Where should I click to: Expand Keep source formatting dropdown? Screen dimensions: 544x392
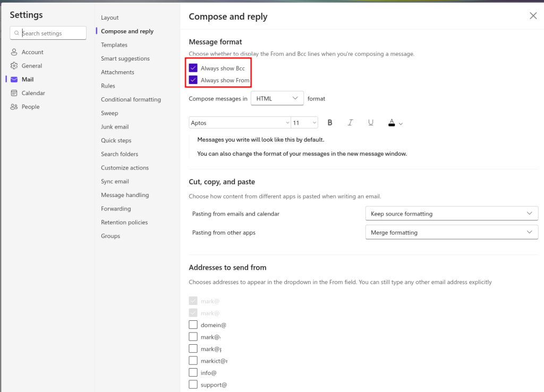(452, 214)
